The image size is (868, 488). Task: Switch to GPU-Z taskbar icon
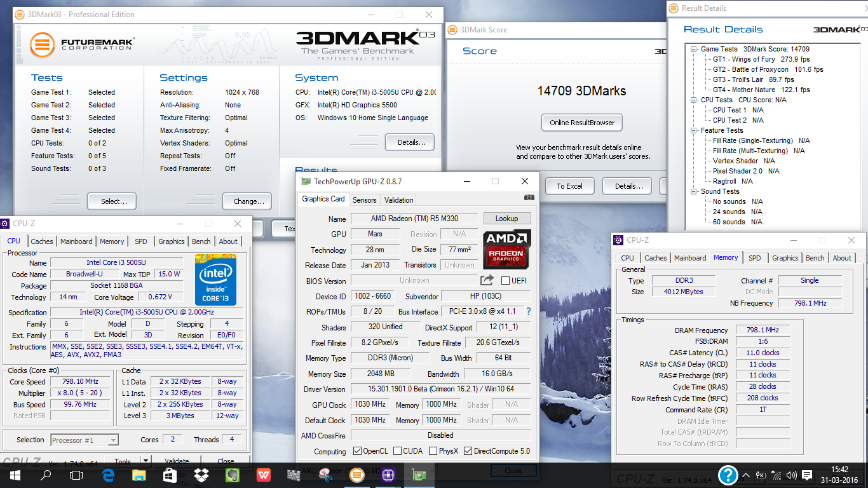pyautogui.click(x=419, y=475)
